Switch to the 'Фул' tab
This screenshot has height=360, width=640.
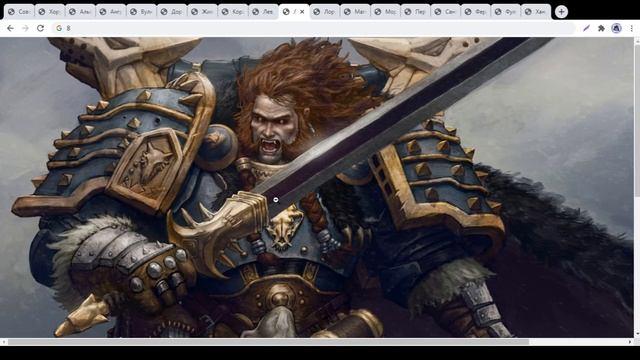(x=506, y=12)
